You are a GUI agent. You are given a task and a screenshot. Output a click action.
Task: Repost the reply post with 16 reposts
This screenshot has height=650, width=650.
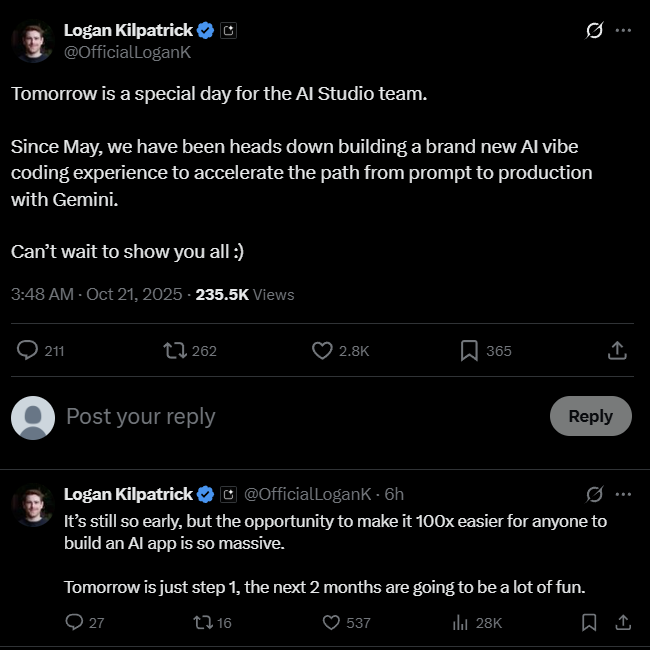[x=201, y=622]
